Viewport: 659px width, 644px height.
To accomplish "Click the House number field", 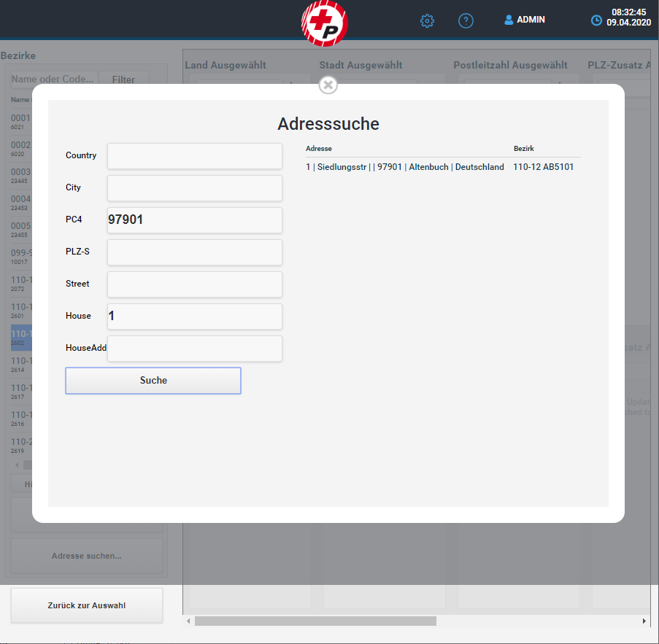I will [194, 317].
